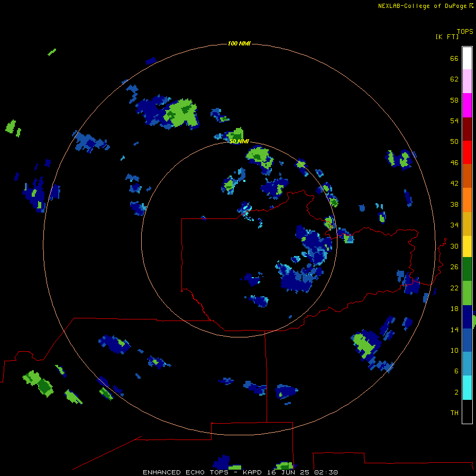
Task: Click the "NEXLAB-College of DuPage" credit text
Action: (x=422, y=6)
